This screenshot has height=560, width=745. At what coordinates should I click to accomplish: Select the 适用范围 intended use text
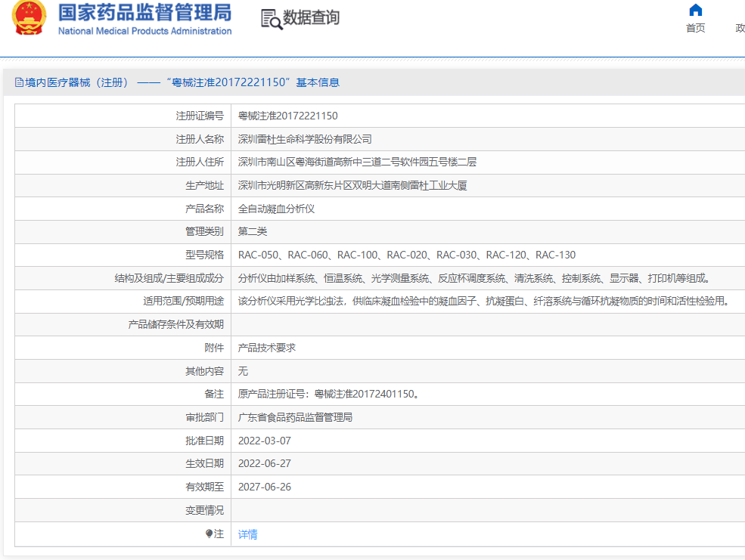(x=485, y=302)
